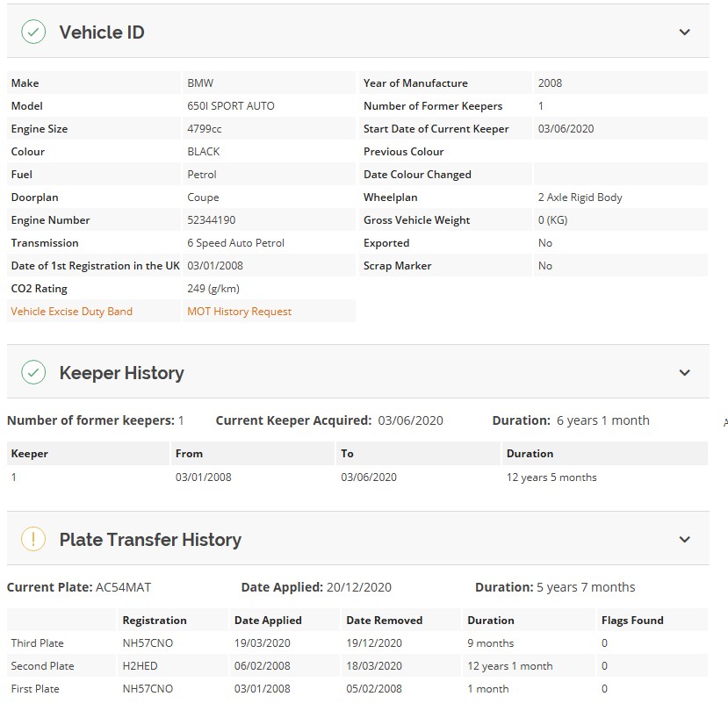
Task: Click the current plate AC54MAT text
Action: tap(123, 587)
